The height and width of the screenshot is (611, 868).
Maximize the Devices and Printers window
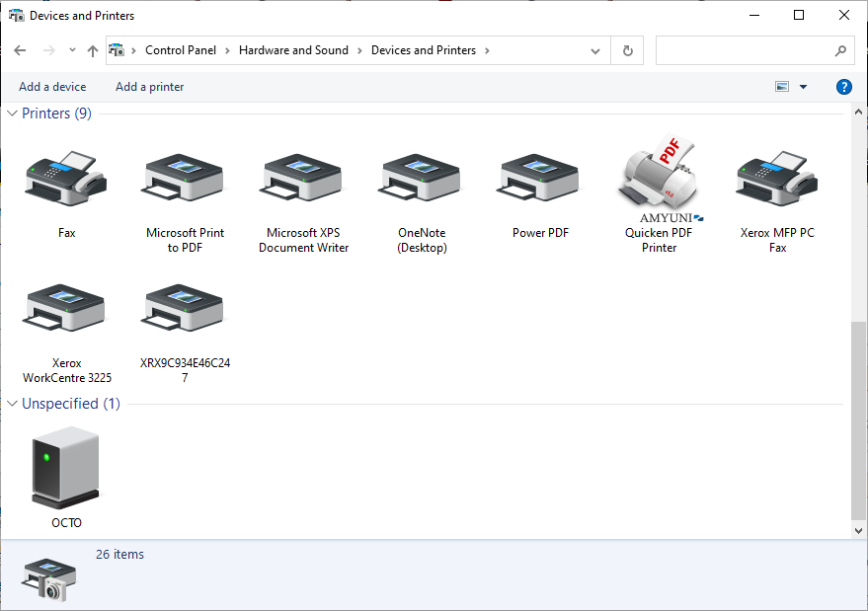tap(799, 15)
